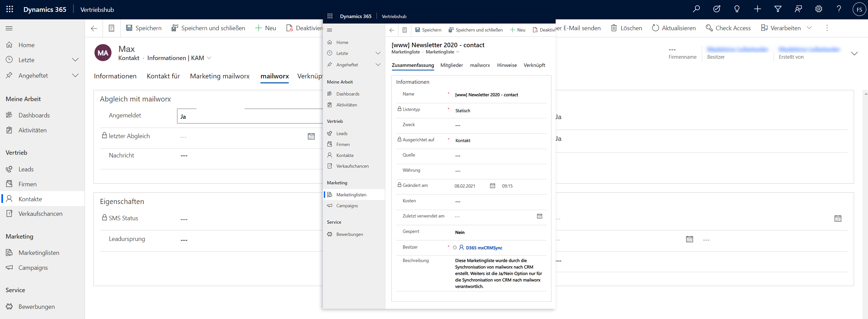Click Aktualisieren to refresh the record
Viewport: 868px width, 319px height.
click(674, 28)
